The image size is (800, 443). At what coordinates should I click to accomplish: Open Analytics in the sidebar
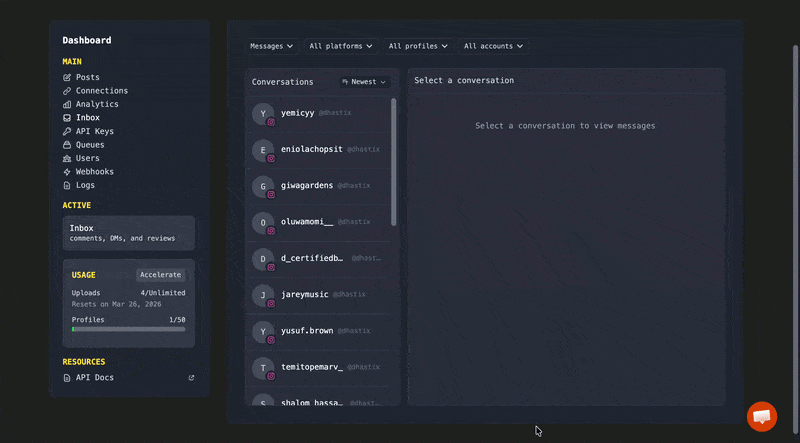(x=97, y=104)
